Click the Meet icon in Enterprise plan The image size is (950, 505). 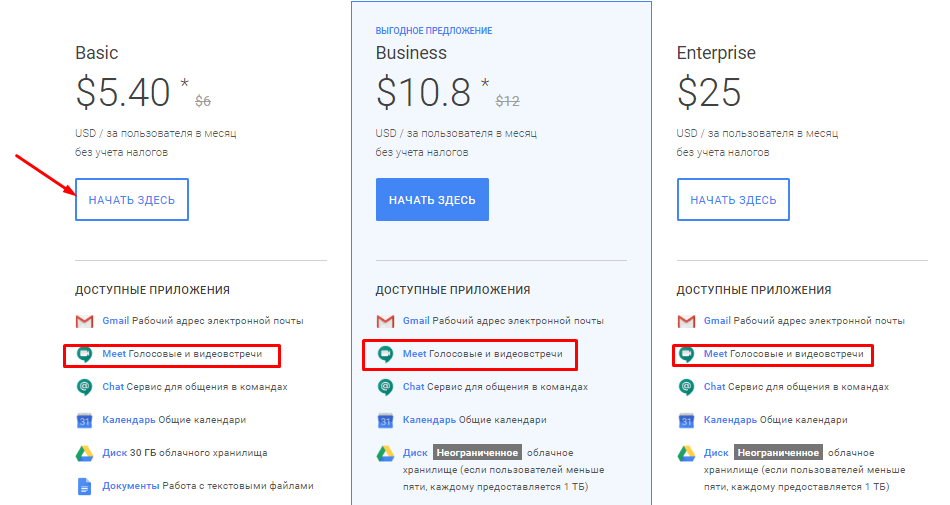[686, 355]
